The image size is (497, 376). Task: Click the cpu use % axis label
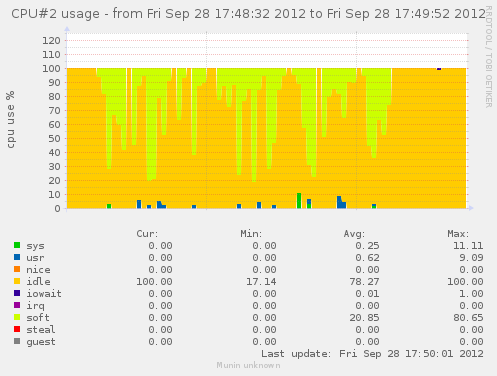point(11,119)
